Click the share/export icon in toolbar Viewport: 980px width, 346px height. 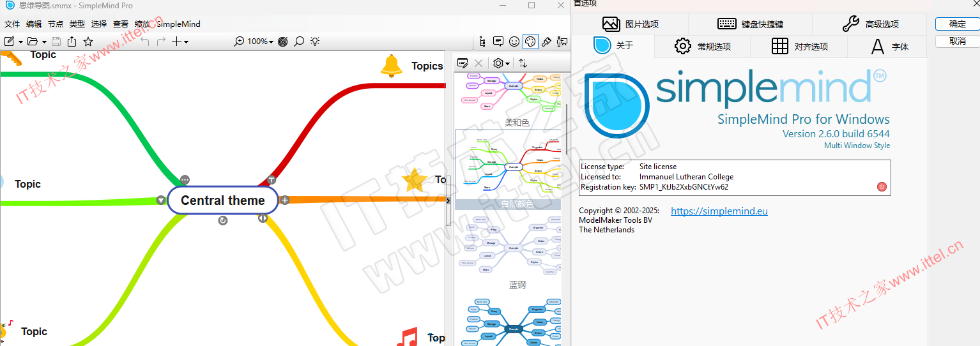click(x=72, y=41)
